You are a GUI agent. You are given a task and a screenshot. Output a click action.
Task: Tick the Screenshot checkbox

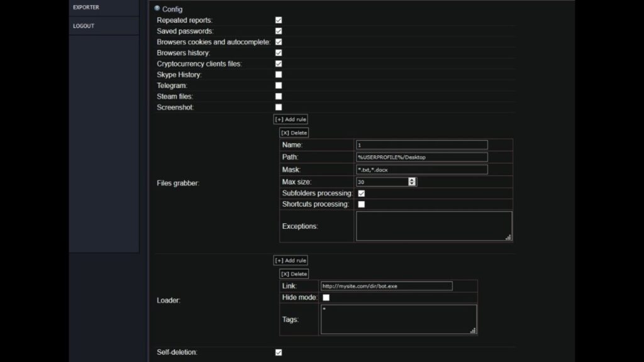279,107
